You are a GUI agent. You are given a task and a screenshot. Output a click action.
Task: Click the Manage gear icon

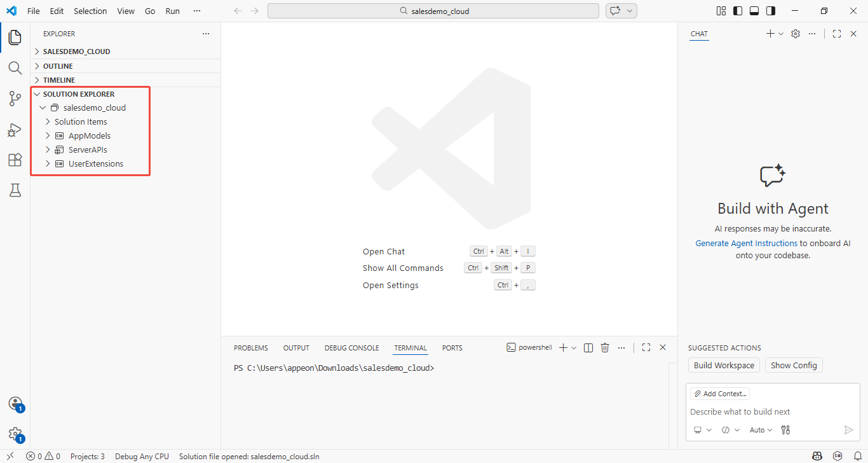pos(15,434)
